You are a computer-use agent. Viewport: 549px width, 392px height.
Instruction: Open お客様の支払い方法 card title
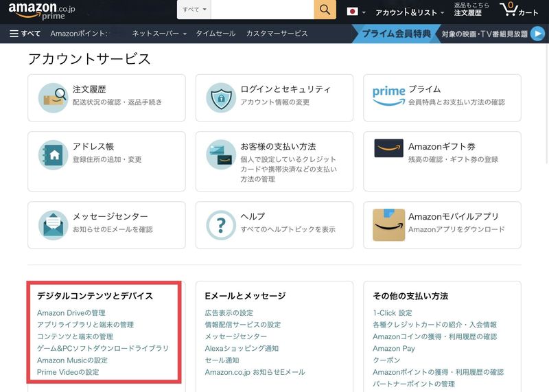[278, 146]
